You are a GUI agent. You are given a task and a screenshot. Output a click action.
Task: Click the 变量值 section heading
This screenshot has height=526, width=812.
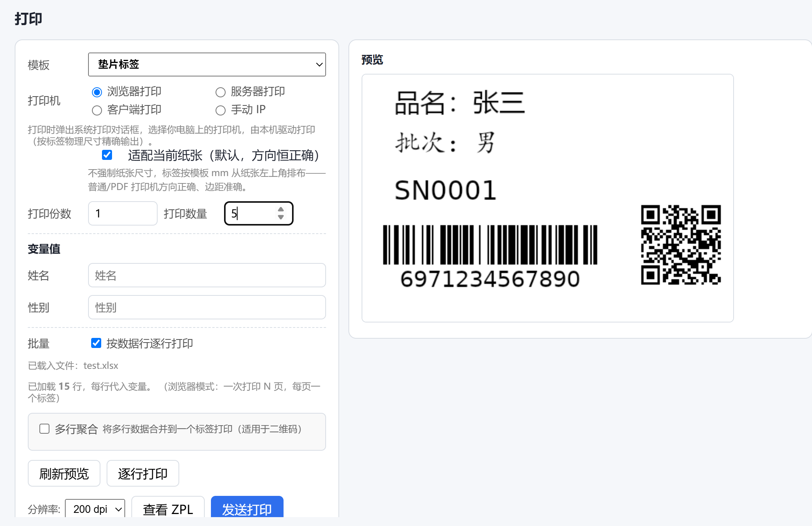pyautogui.click(x=44, y=249)
